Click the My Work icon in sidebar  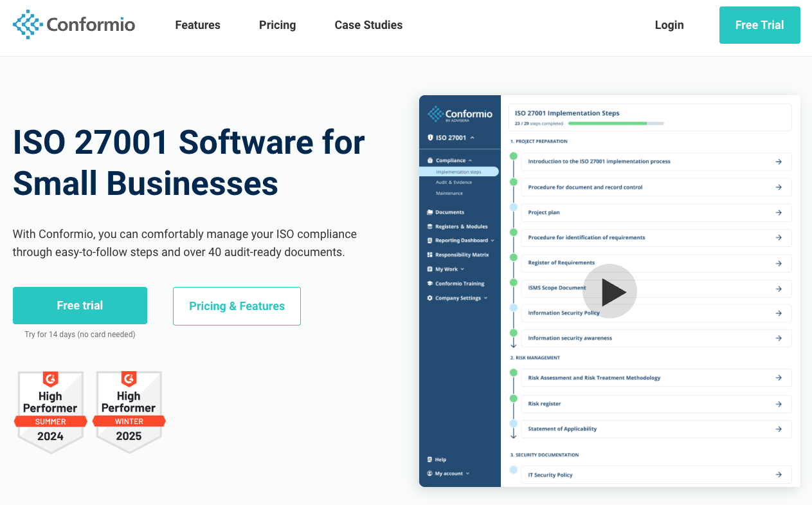click(430, 270)
